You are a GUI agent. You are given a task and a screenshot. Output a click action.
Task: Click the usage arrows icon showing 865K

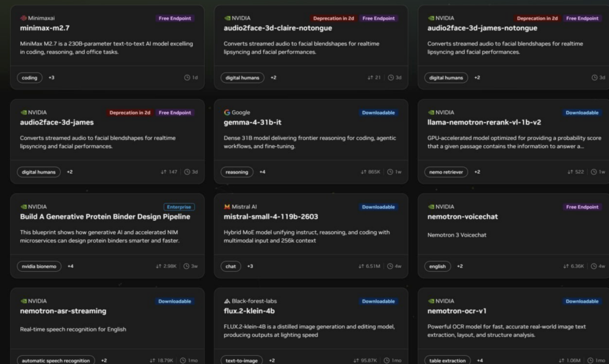click(363, 172)
